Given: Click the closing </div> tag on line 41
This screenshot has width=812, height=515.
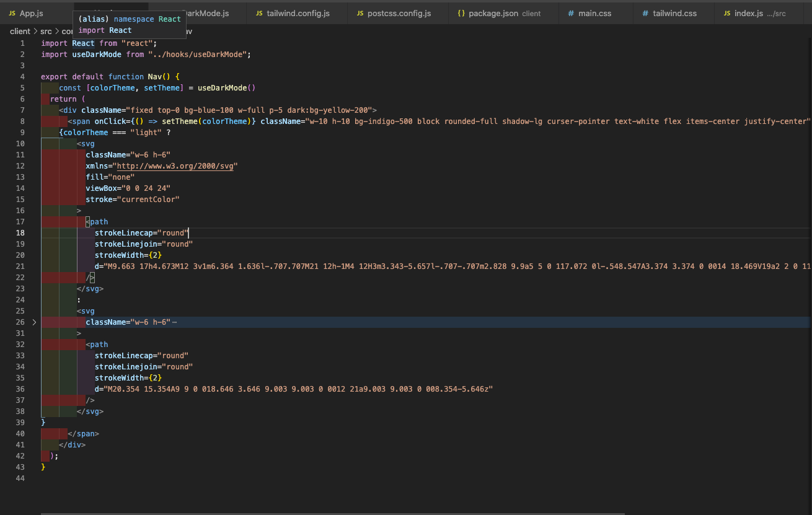Looking at the screenshot, I should click(73, 445).
